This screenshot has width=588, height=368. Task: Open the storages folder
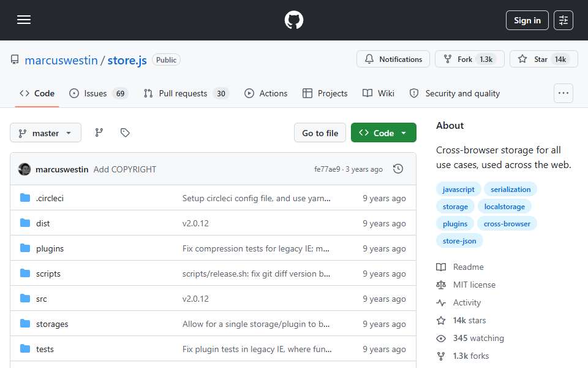52,324
